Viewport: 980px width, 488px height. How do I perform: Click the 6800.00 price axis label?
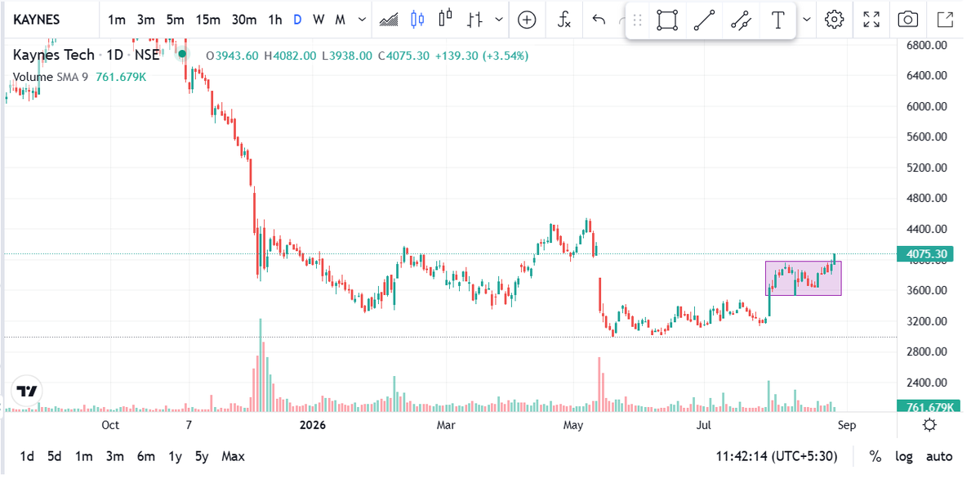[x=926, y=45]
